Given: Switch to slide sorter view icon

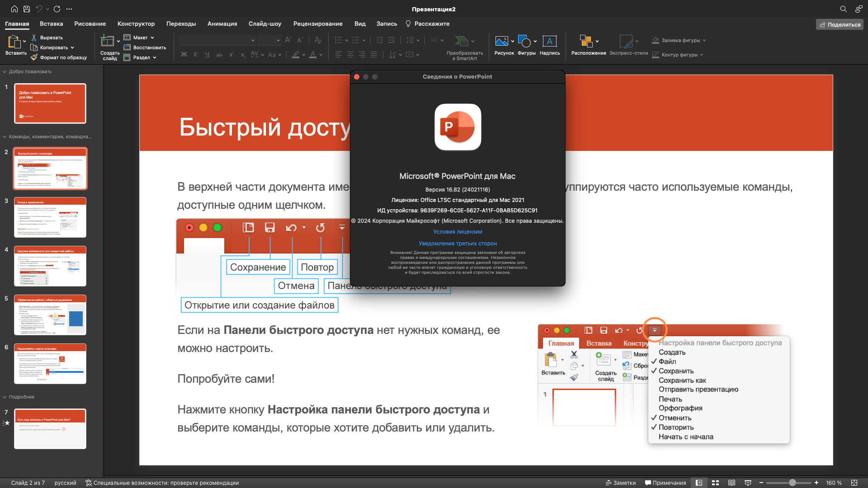Looking at the screenshot, I should click(x=715, y=483).
